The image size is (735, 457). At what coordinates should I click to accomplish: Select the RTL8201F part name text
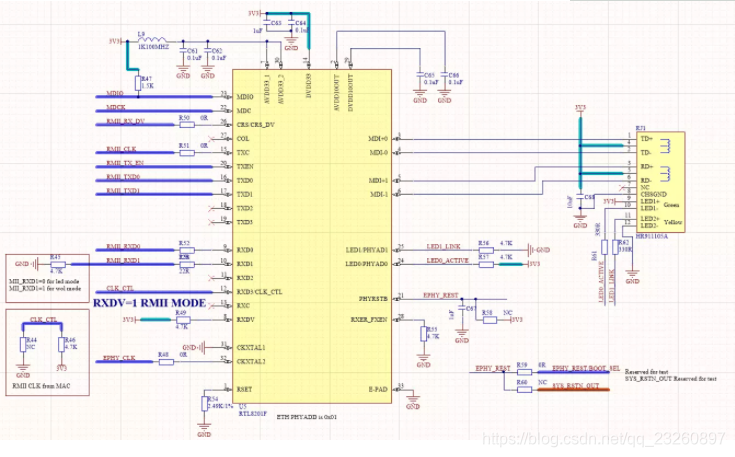coord(253,414)
